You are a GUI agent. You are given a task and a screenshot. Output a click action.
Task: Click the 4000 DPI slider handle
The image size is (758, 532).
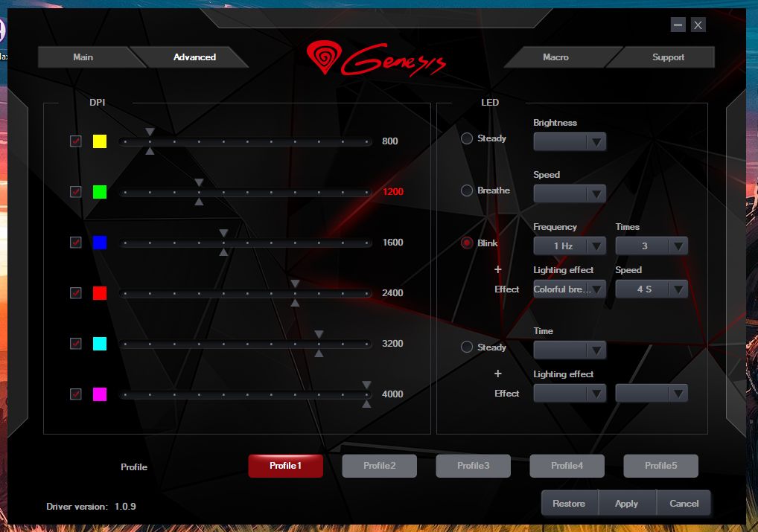coord(366,394)
